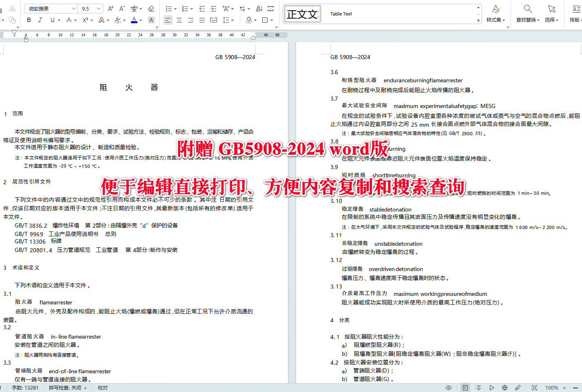
Task: Toggle bold formatting
Action: click(29, 20)
